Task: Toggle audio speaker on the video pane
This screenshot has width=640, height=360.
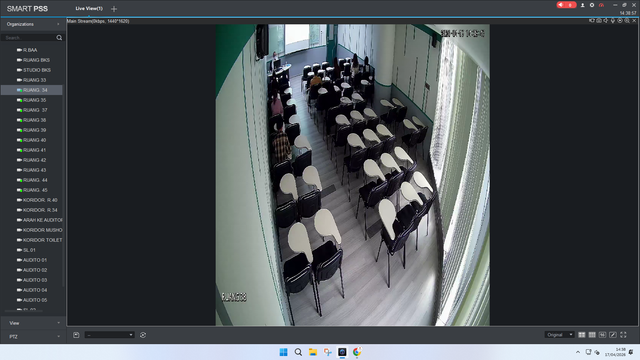Action: (x=606, y=20)
